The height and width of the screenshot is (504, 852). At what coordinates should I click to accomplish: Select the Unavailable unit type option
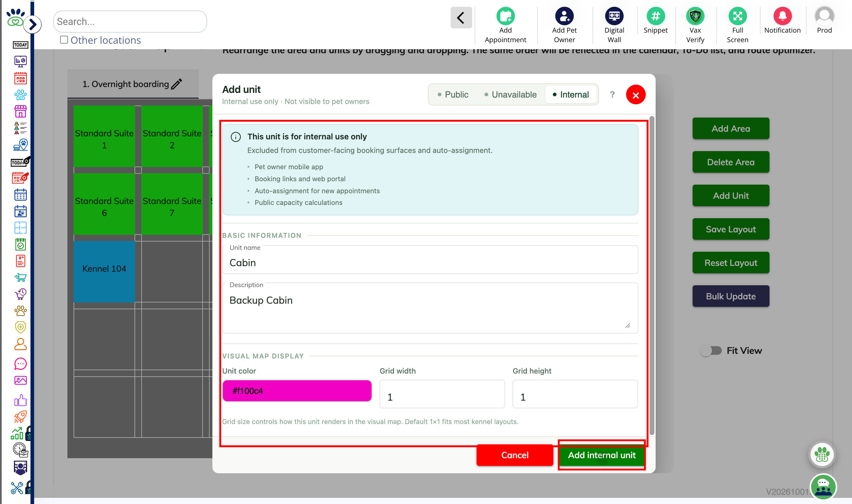[510, 94]
